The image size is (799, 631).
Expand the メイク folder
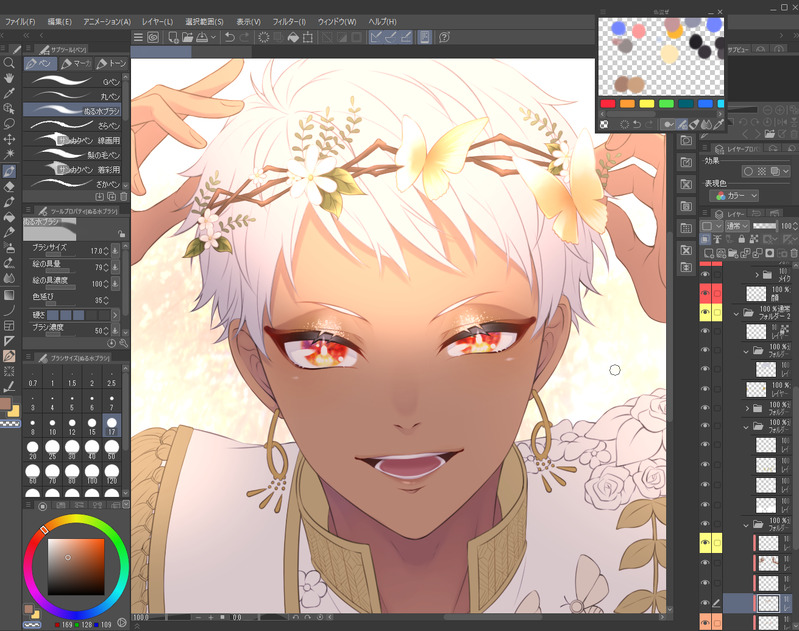(757, 275)
